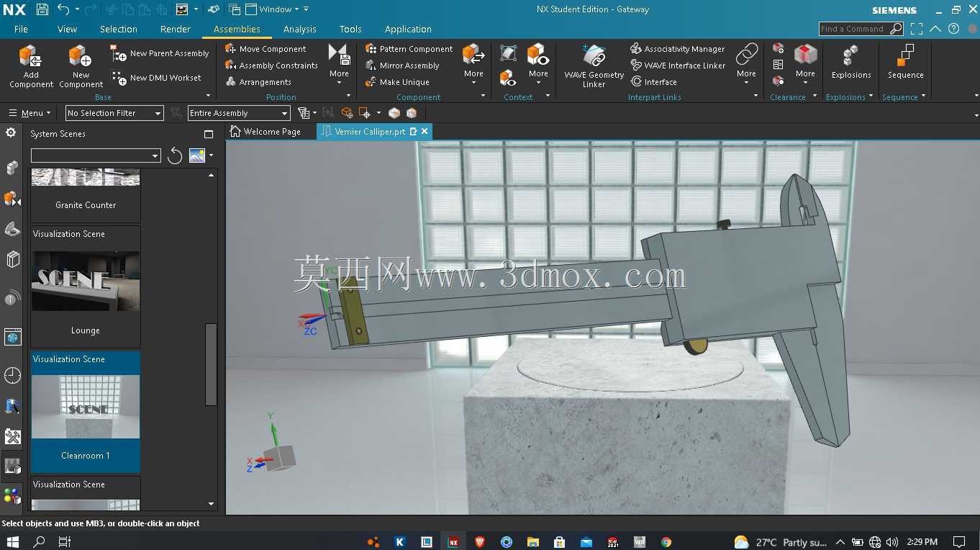The image size is (980, 550).
Task: Open the Roles resource tab
Action: coord(12,436)
